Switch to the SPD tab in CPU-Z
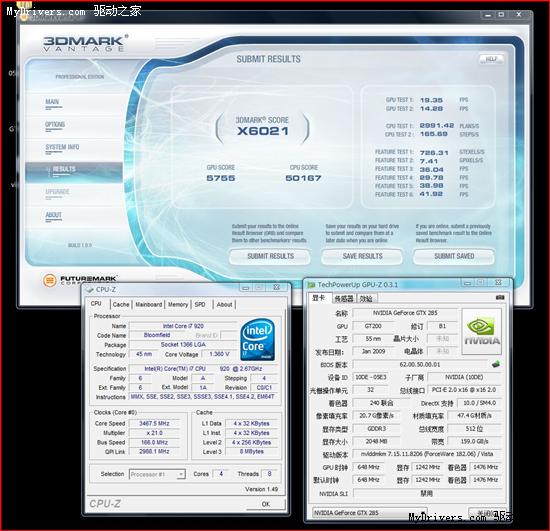 (x=200, y=304)
